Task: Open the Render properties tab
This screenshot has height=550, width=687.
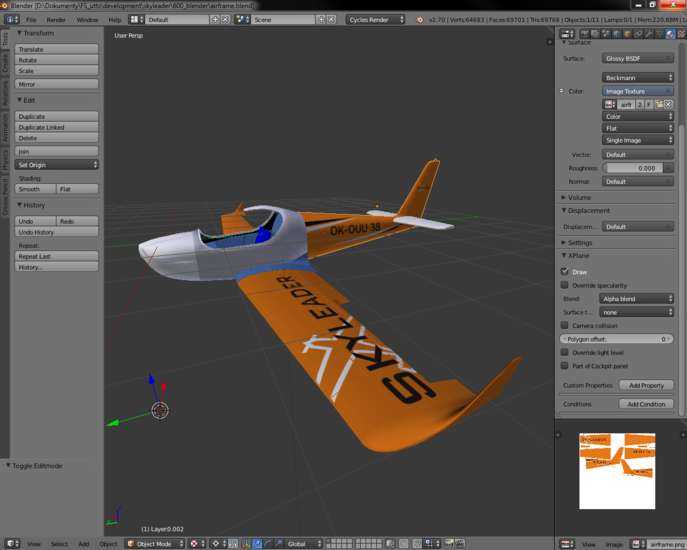Action: (584, 34)
